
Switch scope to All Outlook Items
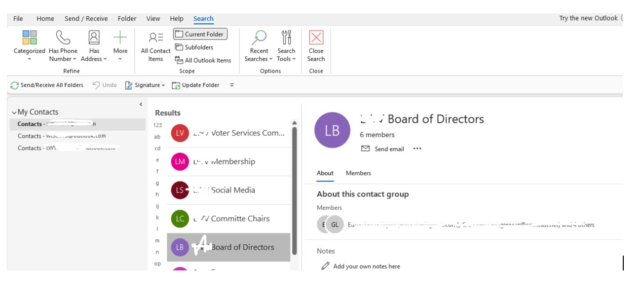click(203, 60)
